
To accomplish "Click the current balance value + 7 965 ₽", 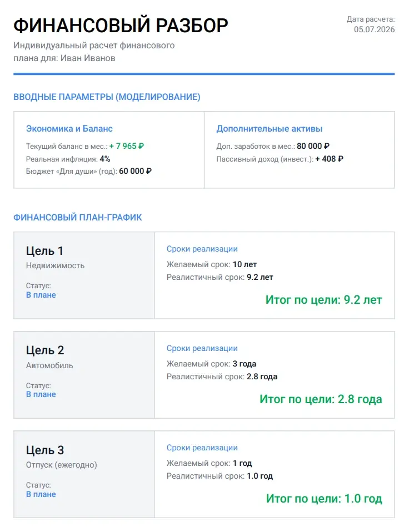I will (127, 146).
